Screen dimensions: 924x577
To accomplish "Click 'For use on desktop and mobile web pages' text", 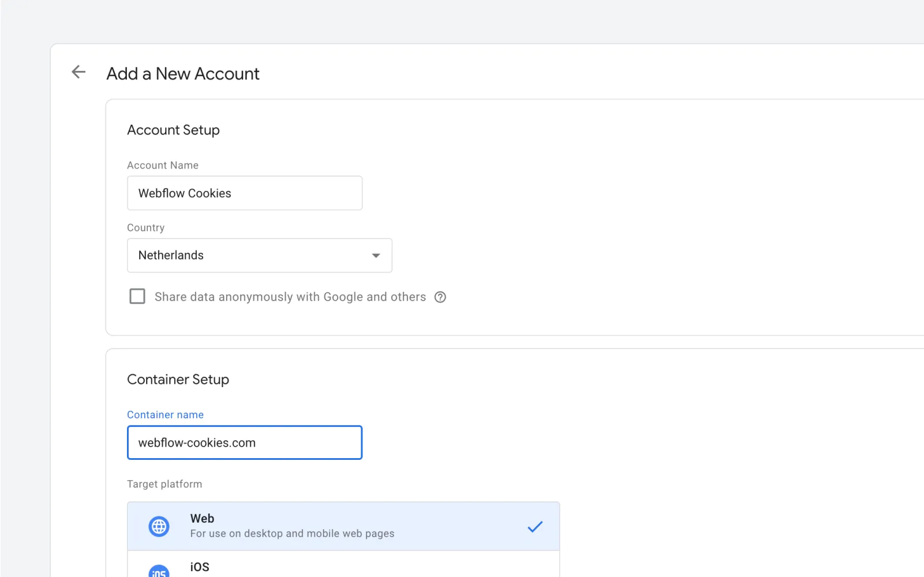I will 293,534.
